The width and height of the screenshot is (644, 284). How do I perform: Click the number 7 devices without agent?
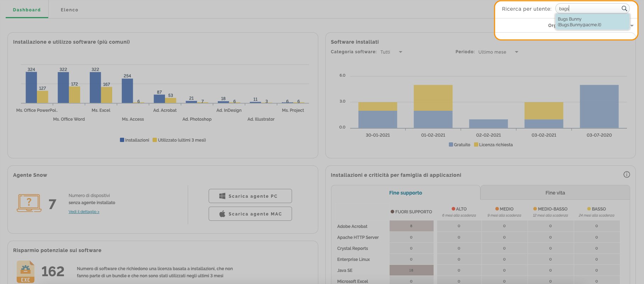tap(52, 204)
